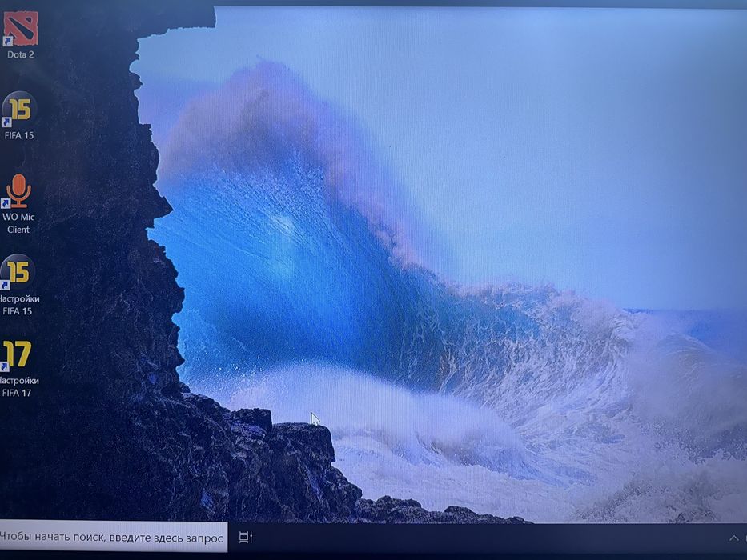Click the taskbar search box

(x=112, y=537)
